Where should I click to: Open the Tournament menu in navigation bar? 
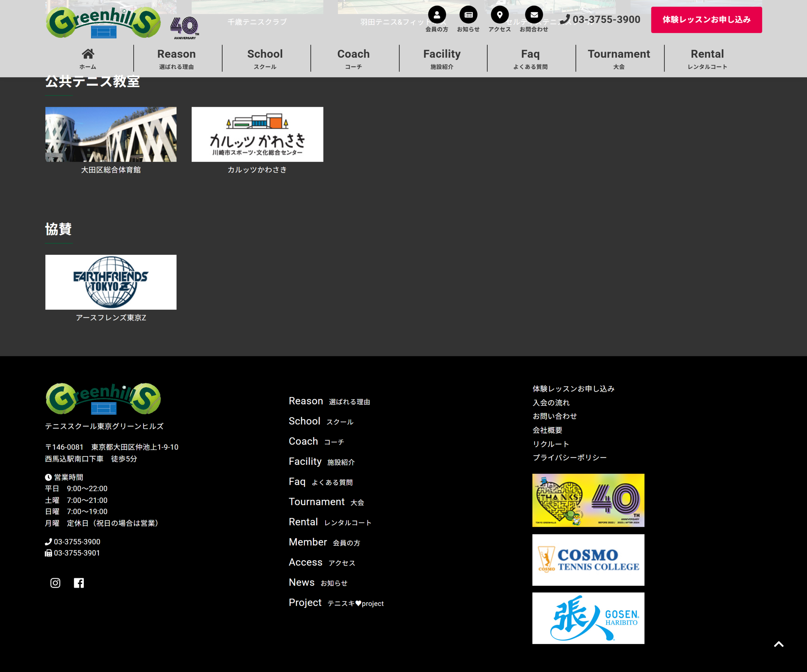click(x=619, y=58)
